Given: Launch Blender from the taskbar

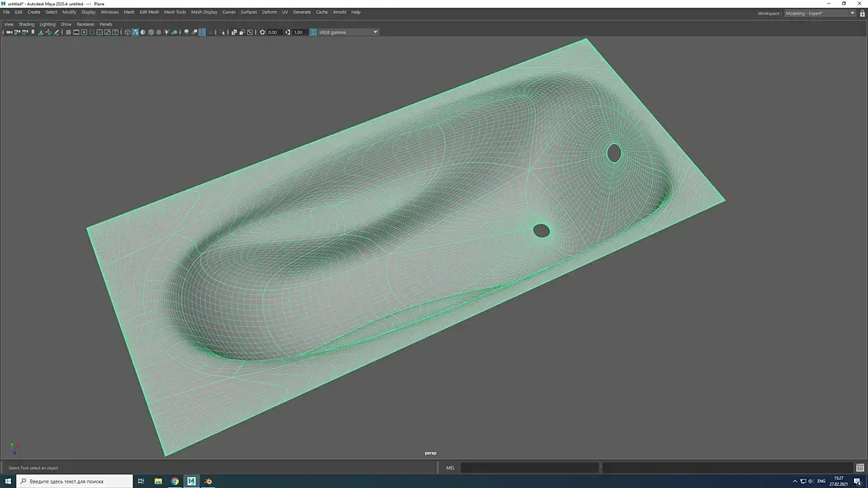Looking at the screenshot, I should [x=208, y=481].
